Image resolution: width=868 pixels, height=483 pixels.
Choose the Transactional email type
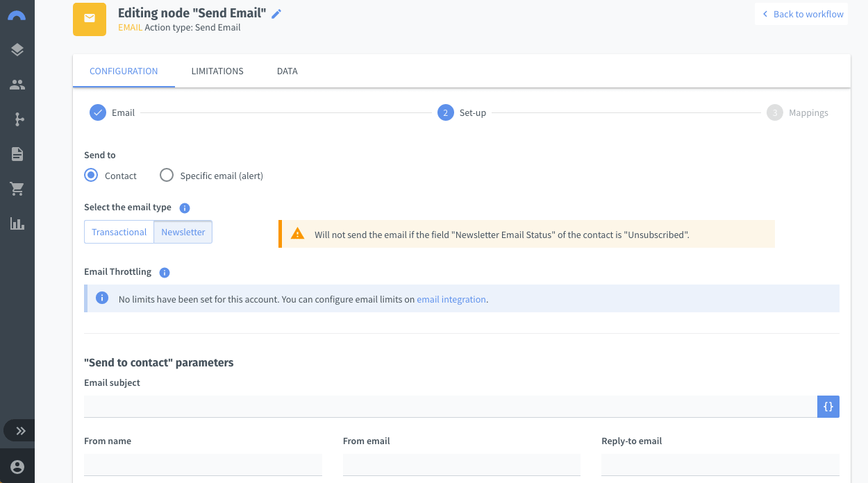(119, 232)
